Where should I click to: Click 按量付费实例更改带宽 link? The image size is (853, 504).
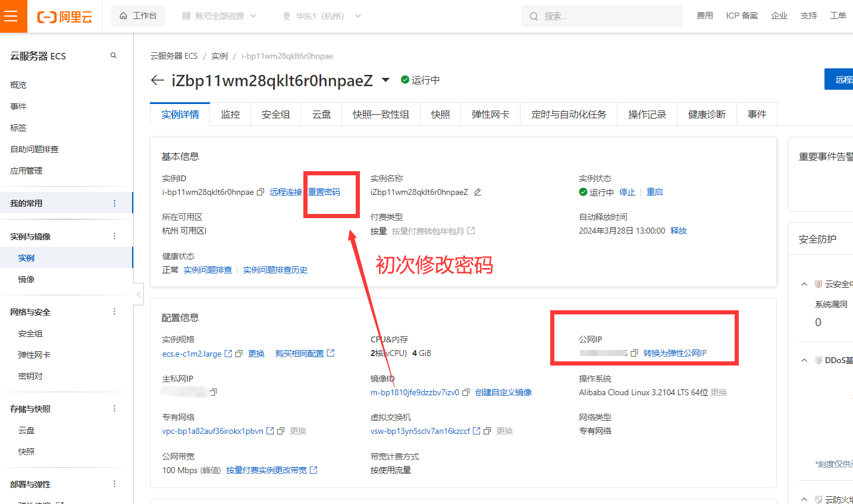(266, 470)
